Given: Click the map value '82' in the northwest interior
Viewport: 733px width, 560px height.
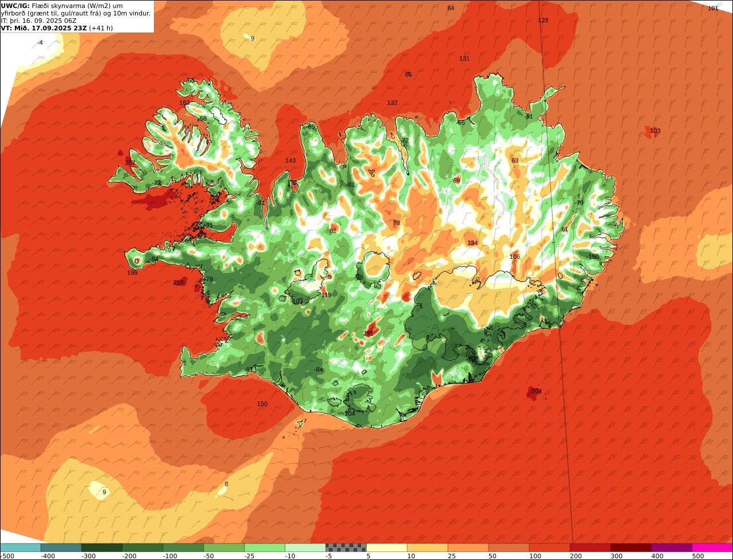Looking at the screenshot, I should 333,231.
